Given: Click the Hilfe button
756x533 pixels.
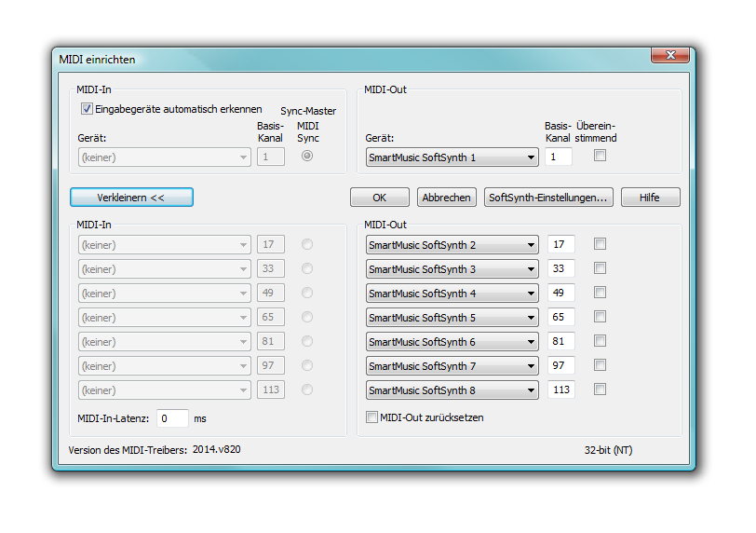Looking at the screenshot, I should pyautogui.click(x=650, y=198).
